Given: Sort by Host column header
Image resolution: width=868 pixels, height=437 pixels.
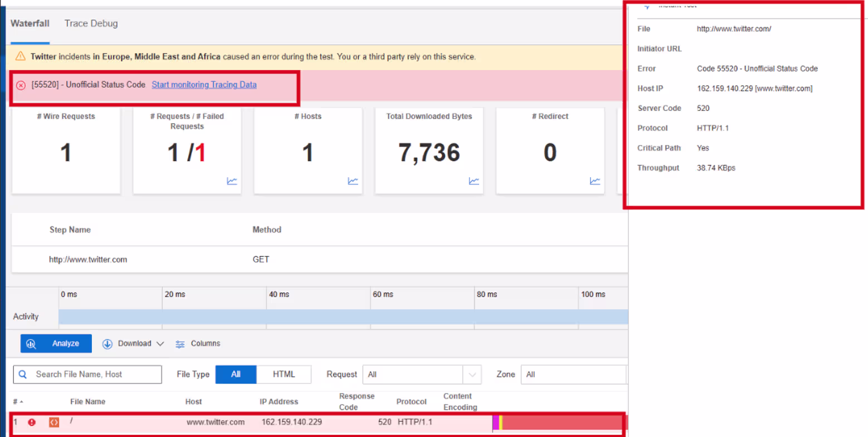Looking at the screenshot, I should coord(193,401).
